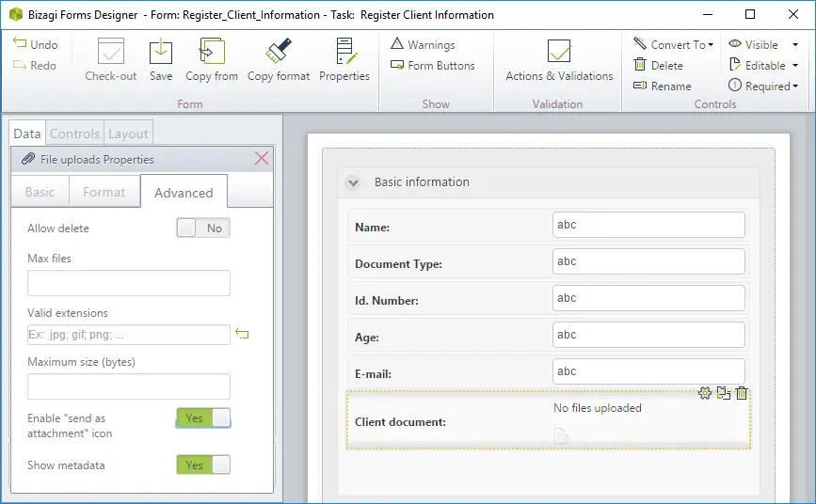Rename the selected control

click(662, 86)
